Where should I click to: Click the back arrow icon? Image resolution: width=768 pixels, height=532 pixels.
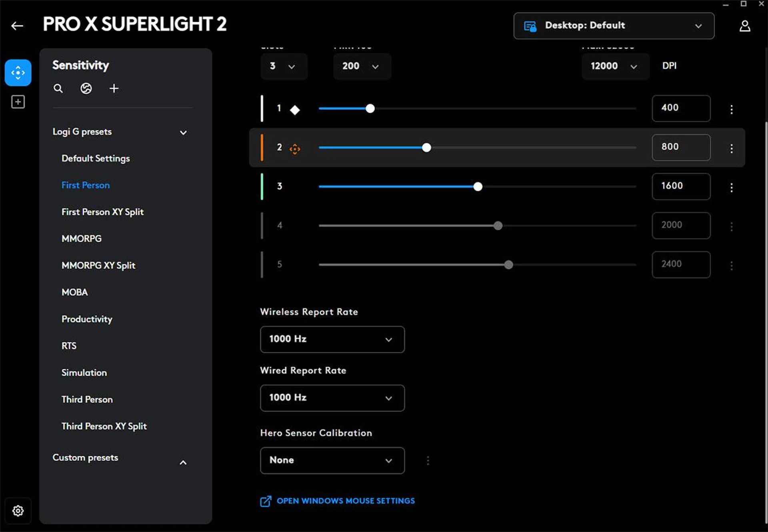point(17,26)
